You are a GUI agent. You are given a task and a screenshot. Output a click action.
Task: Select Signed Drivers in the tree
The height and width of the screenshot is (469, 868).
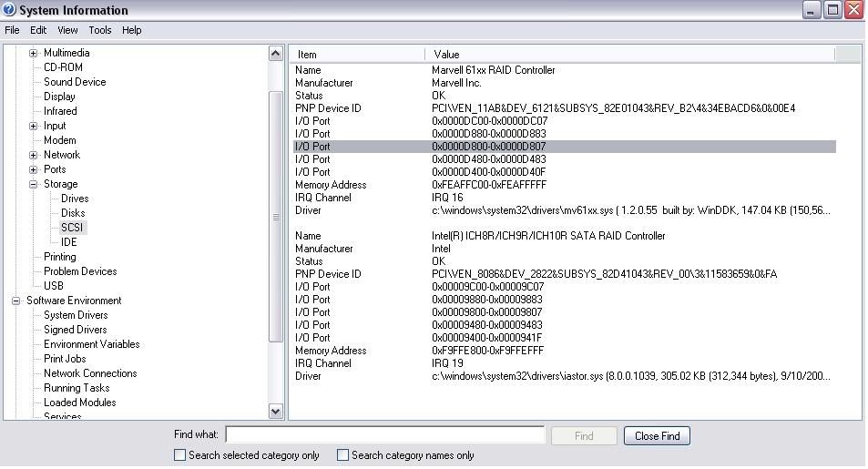pyautogui.click(x=76, y=330)
